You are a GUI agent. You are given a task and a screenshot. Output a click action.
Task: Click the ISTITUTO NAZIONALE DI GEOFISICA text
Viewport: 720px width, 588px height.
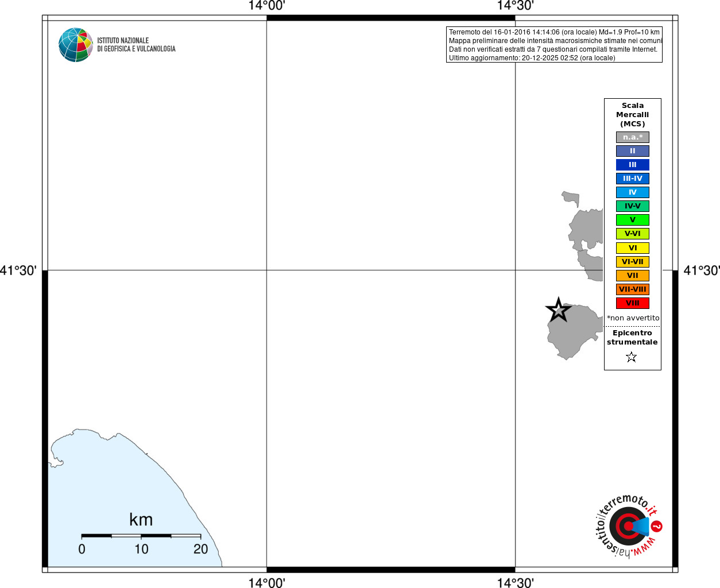pos(136,45)
